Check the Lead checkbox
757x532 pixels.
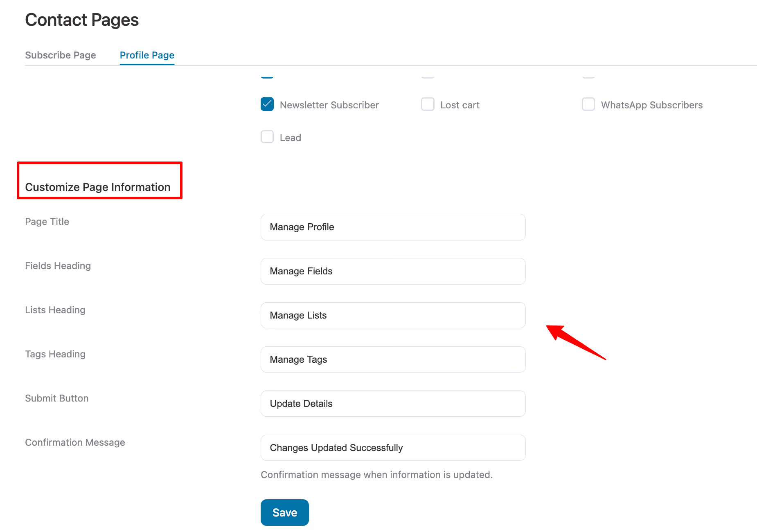tap(267, 137)
